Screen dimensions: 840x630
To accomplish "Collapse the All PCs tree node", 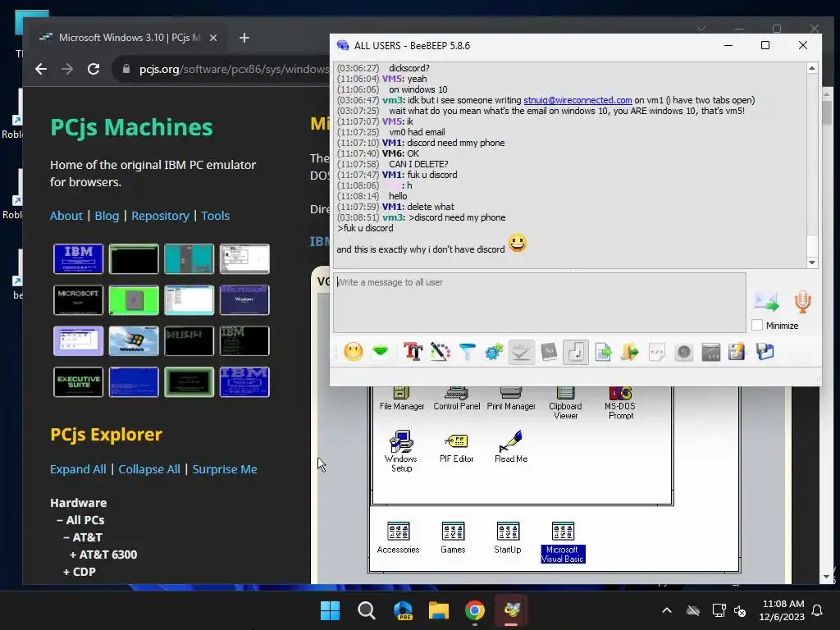I will pos(80,520).
